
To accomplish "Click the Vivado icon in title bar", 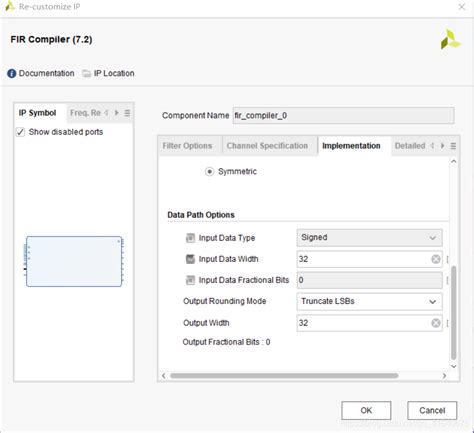I will [10, 6].
